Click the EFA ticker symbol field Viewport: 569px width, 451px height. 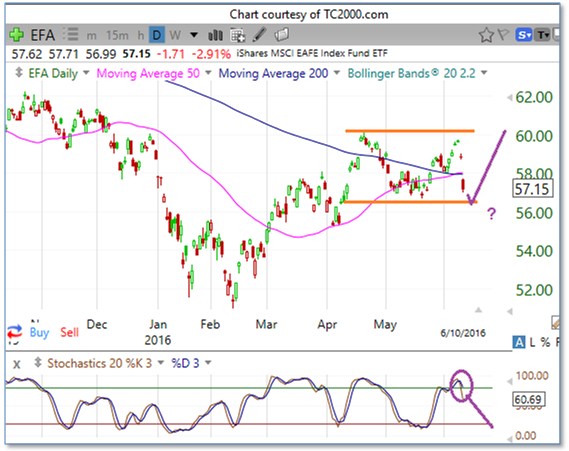coord(42,35)
